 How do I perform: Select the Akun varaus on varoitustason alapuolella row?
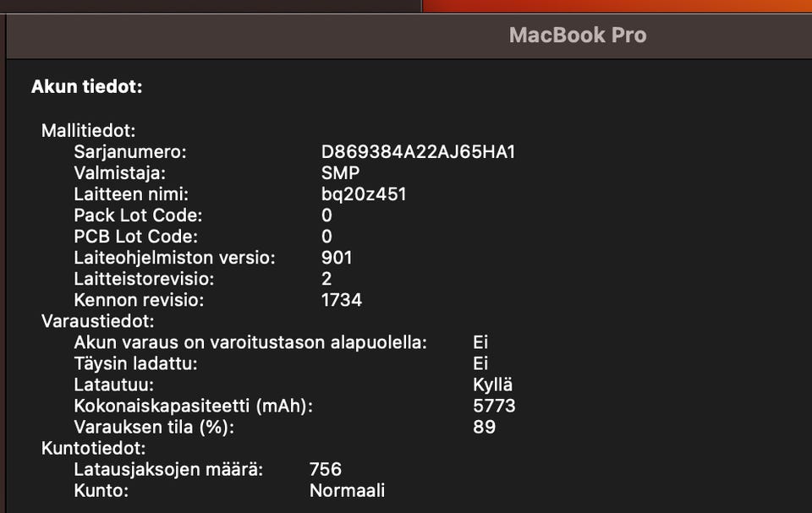(x=250, y=342)
